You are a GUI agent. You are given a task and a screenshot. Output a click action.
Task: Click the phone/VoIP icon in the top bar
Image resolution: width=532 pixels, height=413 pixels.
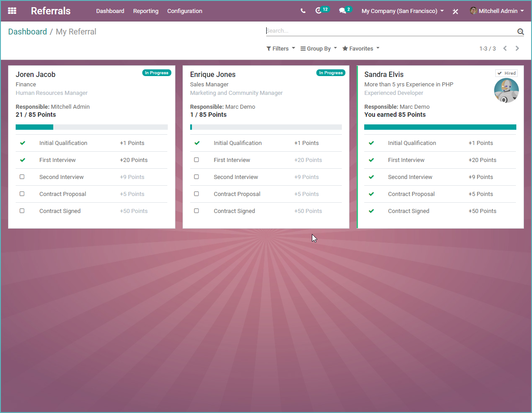[303, 10]
